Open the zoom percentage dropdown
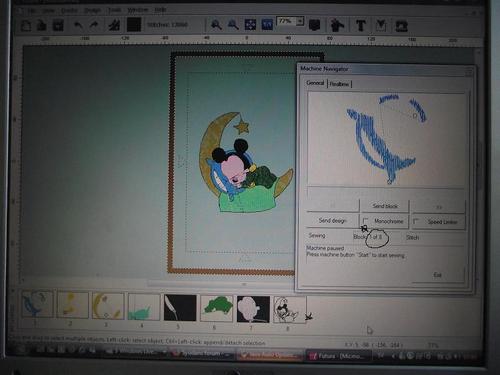Screen dimensions: 500x375 [x=300, y=21]
